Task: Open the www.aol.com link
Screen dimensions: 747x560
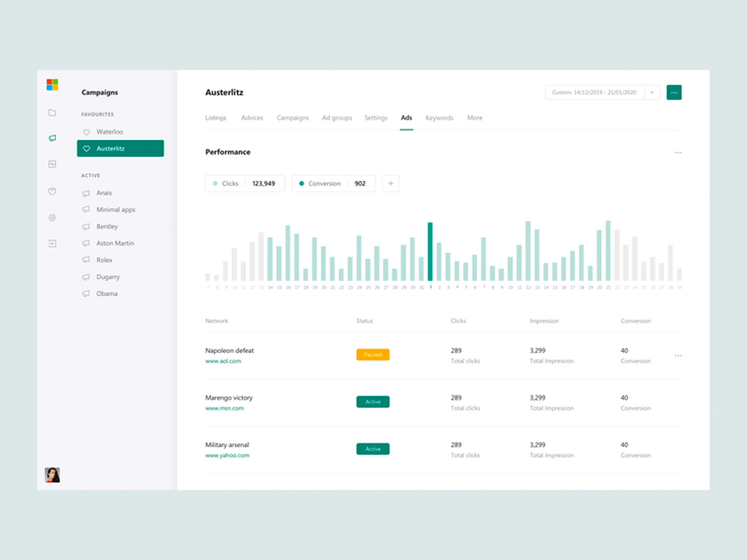Action: [x=223, y=361]
